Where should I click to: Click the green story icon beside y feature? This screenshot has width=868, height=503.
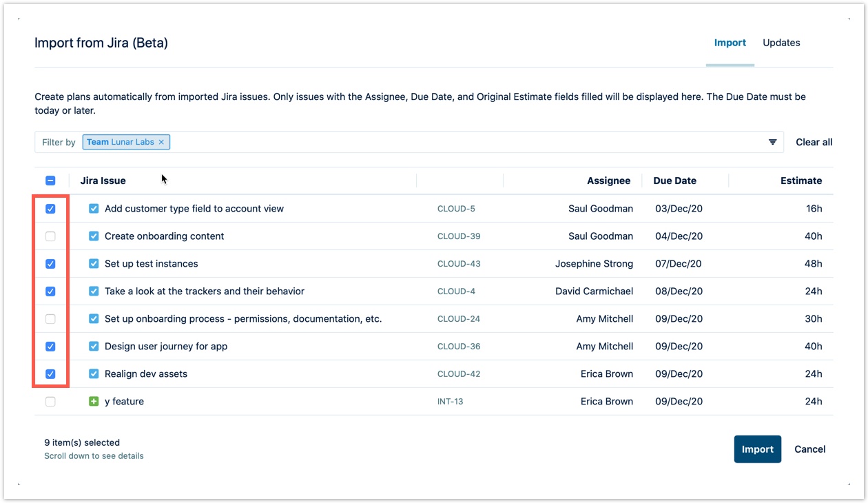94,402
